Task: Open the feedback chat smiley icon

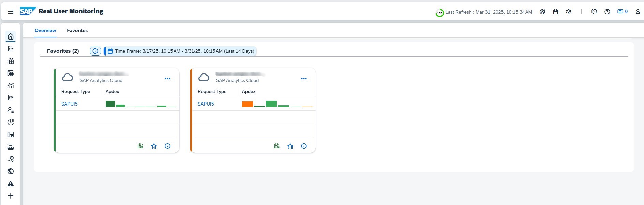Action: tap(594, 12)
